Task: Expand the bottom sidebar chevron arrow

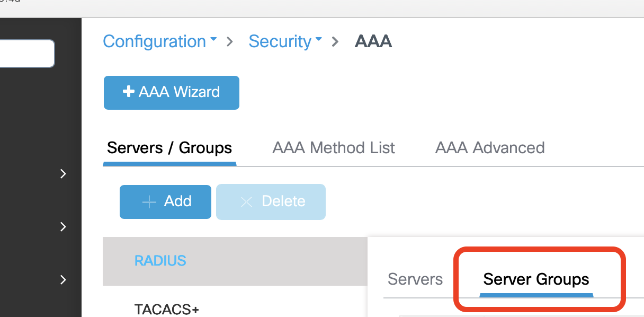Action: [x=63, y=279]
